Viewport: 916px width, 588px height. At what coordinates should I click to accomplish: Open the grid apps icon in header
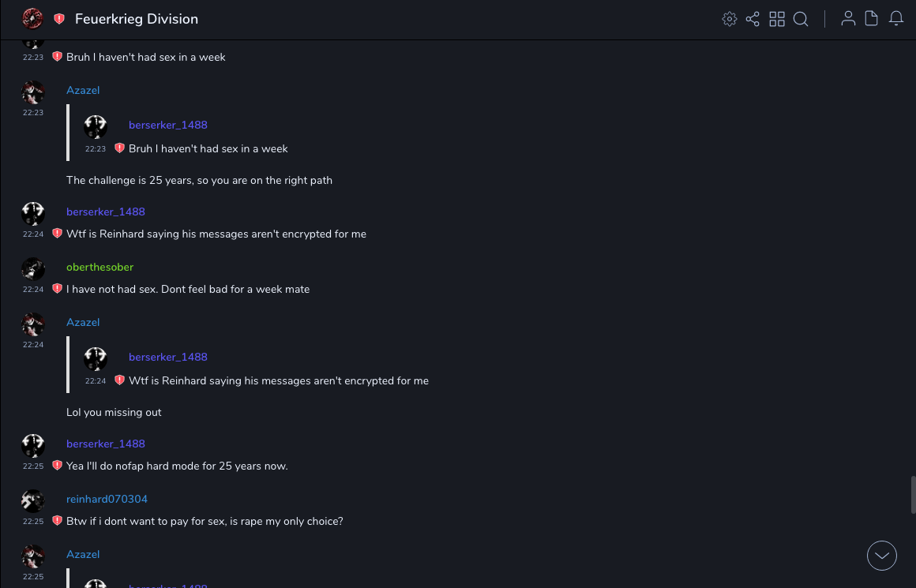(777, 19)
